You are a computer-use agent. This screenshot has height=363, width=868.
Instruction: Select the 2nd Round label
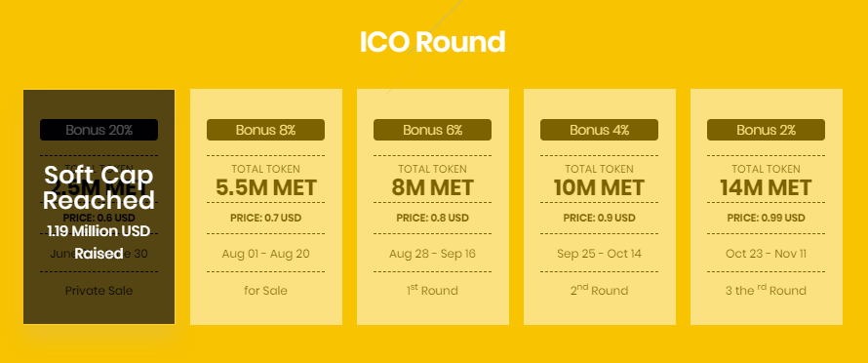600,290
